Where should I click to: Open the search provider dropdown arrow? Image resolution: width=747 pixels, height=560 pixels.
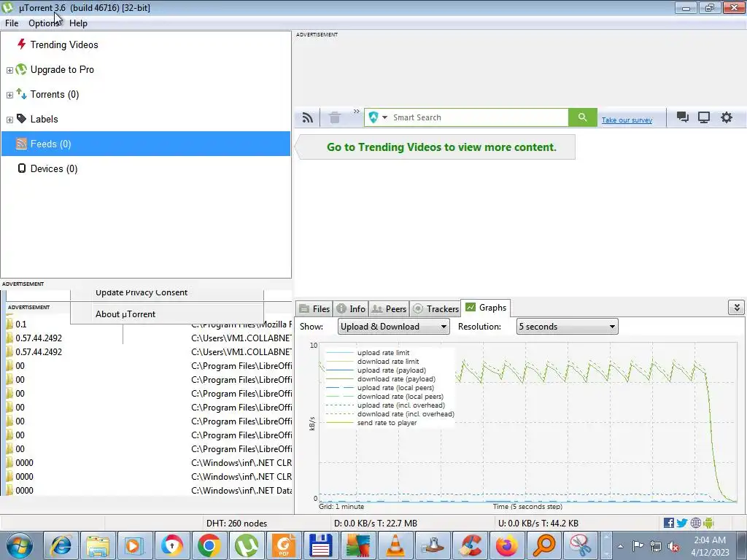384,117
